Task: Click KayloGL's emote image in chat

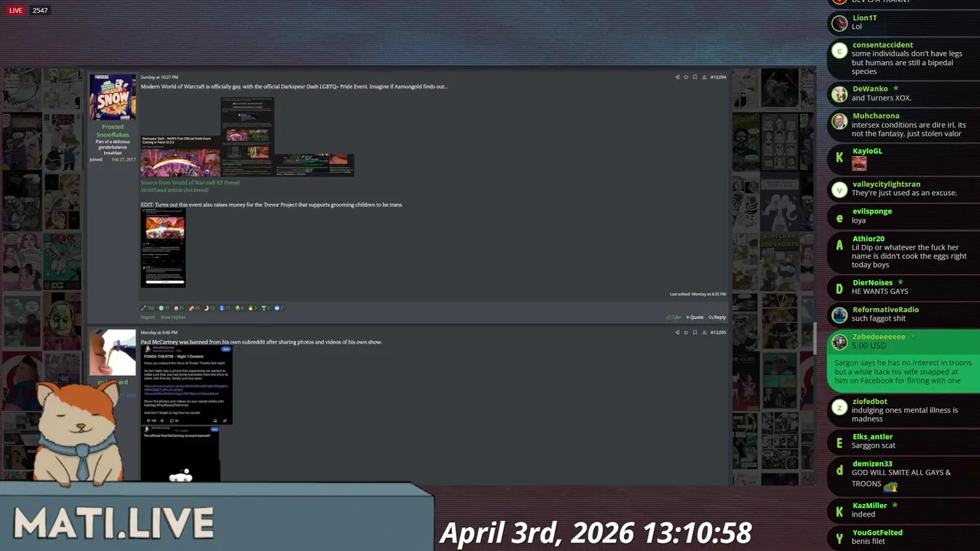Action: pos(859,164)
